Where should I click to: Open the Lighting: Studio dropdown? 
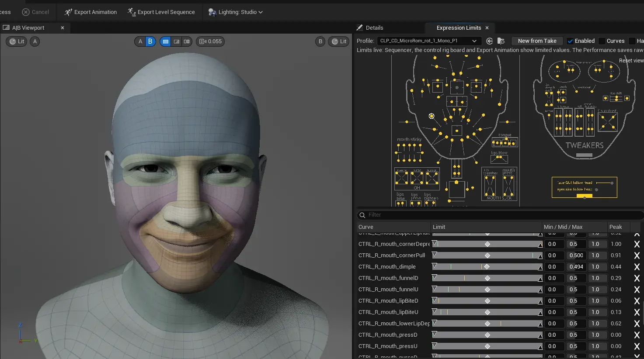click(x=236, y=12)
